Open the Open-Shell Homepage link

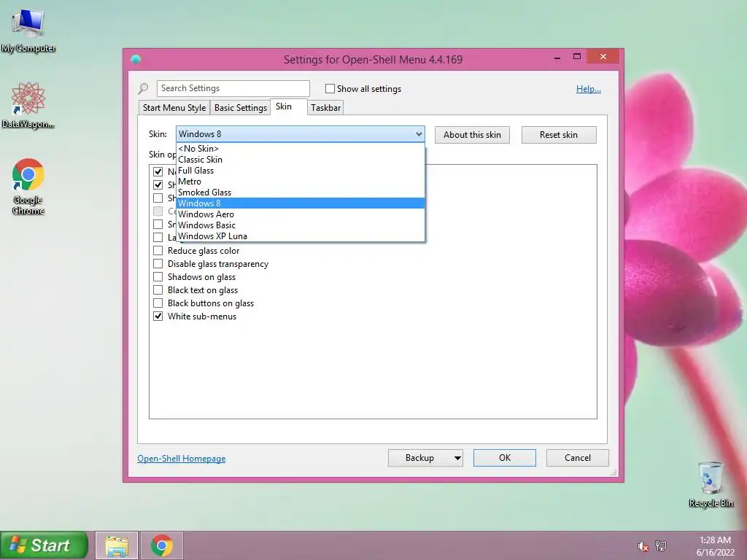click(x=182, y=459)
